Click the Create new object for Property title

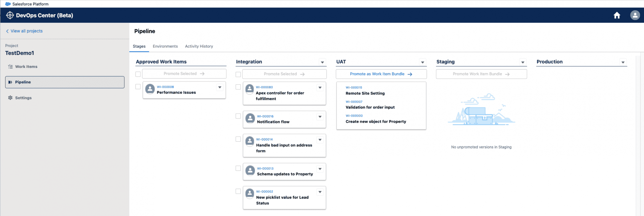[376, 122]
